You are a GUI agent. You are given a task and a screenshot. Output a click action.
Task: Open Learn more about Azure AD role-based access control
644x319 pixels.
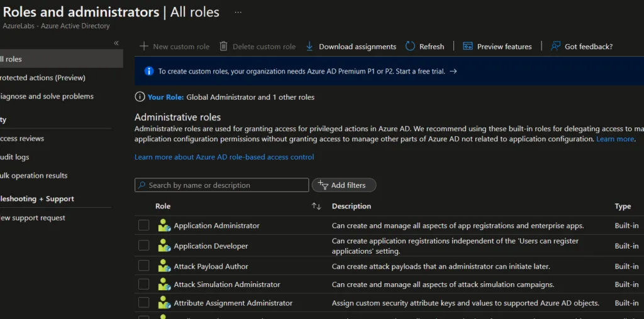(x=225, y=157)
